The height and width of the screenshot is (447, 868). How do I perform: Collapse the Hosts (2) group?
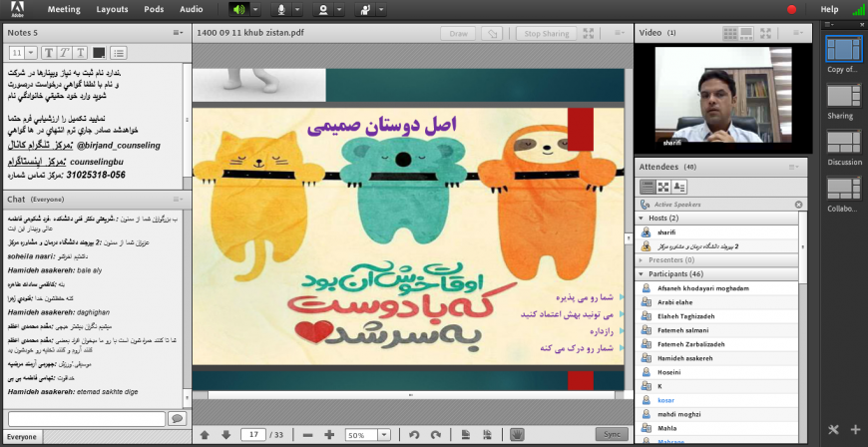coord(643,219)
